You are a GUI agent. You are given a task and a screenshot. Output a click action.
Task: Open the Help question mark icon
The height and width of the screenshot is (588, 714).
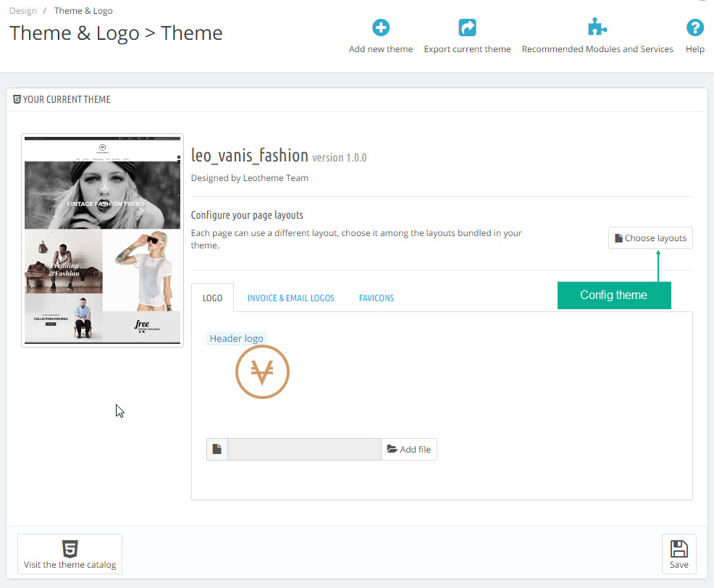pyautogui.click(x=695, y=28)
